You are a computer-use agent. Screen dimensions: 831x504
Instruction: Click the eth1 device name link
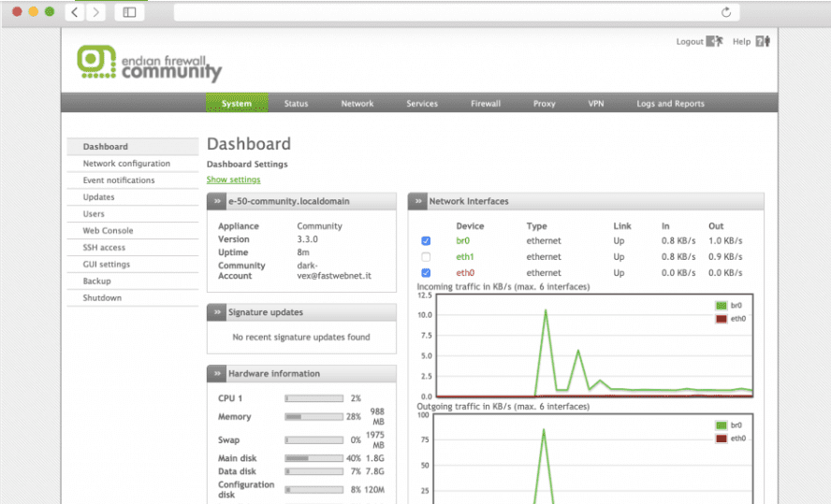(x=465, y=257)
